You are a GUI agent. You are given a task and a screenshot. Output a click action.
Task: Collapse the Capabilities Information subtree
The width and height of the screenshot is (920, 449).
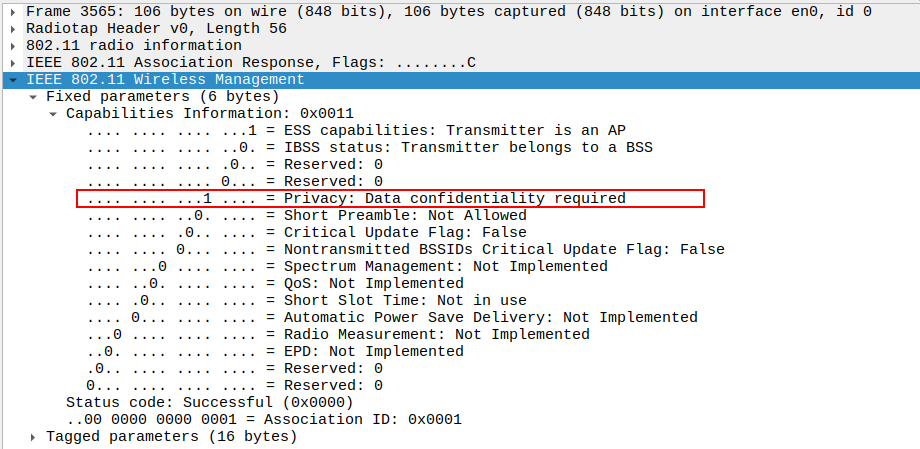(53, 114)
